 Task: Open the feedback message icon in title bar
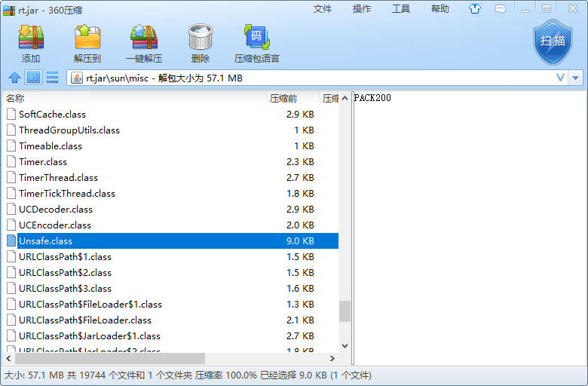pos(501,8)
